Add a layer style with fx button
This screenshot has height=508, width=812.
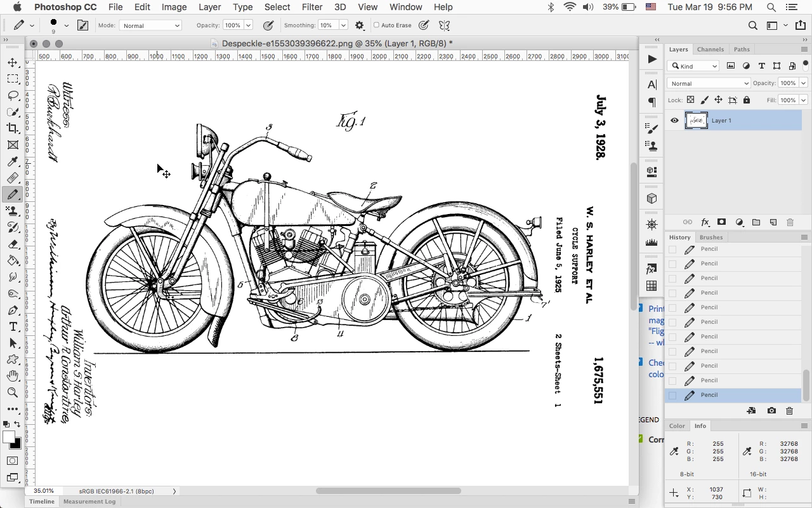[705, 222]
